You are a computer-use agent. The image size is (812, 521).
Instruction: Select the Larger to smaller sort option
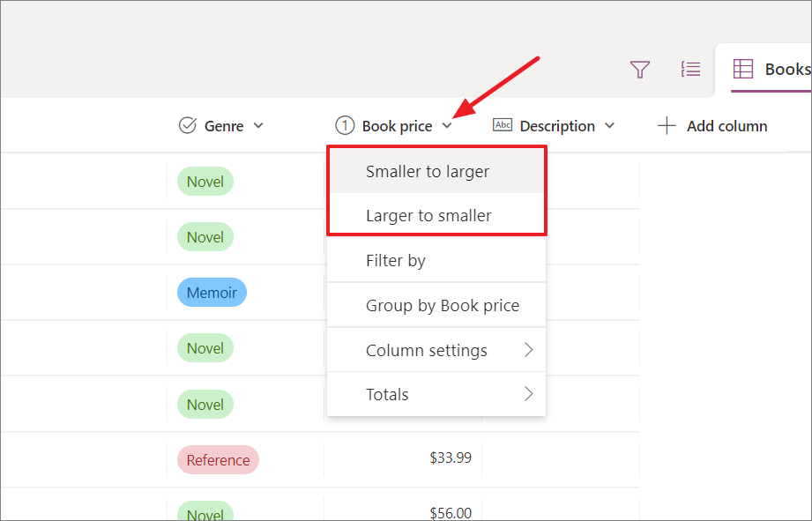[x=427, y=215]
